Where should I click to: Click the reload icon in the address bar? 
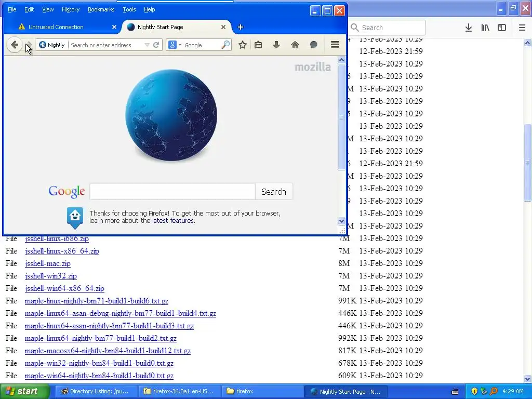click(156, 45)
